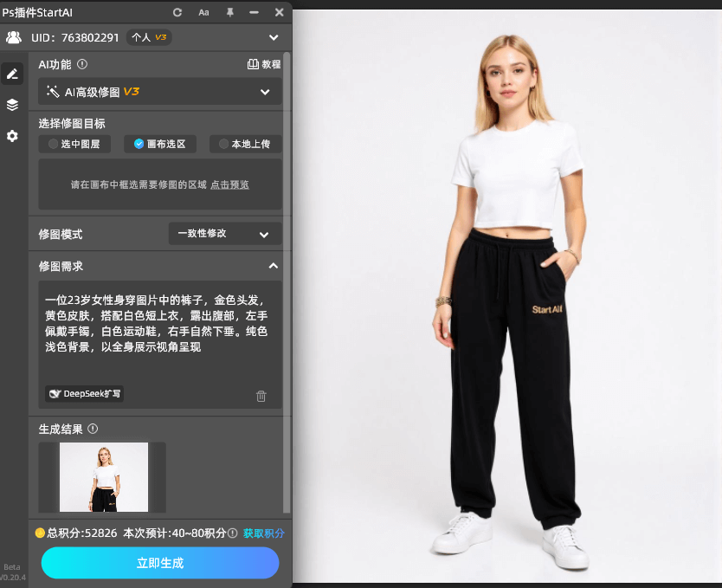Open the layers stack icon in sidebar
This screenshot has width=722, height=588.
coord(12,105)
